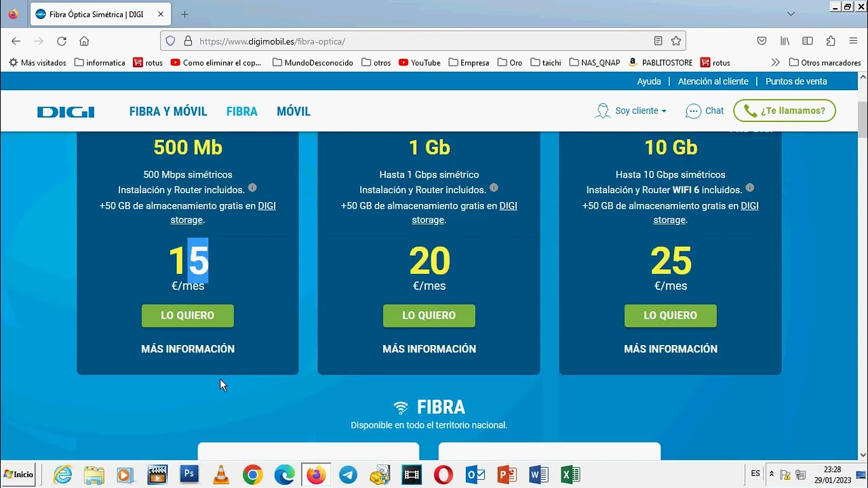
Task: Launch Opera browser from the taskbar
Action: (x=443, y=475)
